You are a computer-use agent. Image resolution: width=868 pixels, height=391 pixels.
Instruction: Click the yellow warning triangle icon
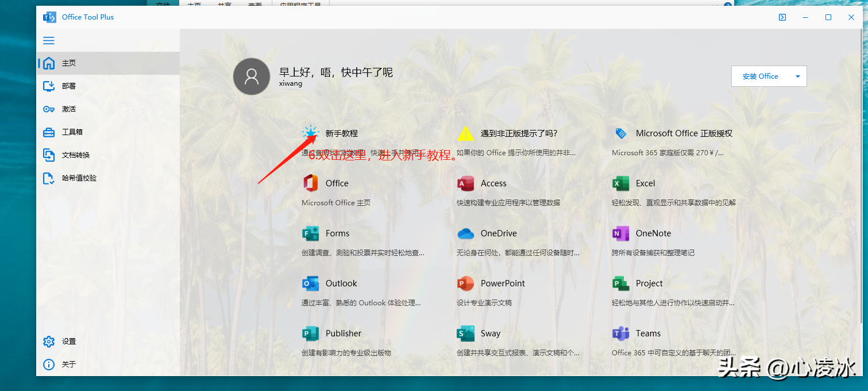click(466, 133)
